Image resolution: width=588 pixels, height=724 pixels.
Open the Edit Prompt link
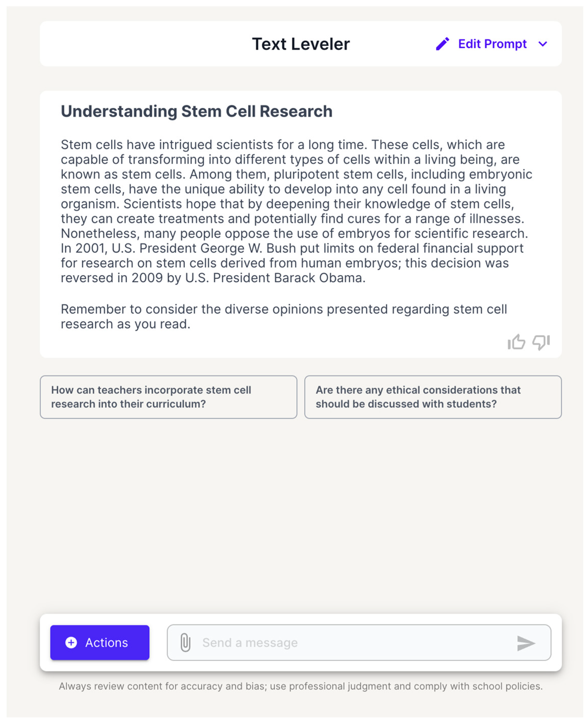[x=492, y=44]
